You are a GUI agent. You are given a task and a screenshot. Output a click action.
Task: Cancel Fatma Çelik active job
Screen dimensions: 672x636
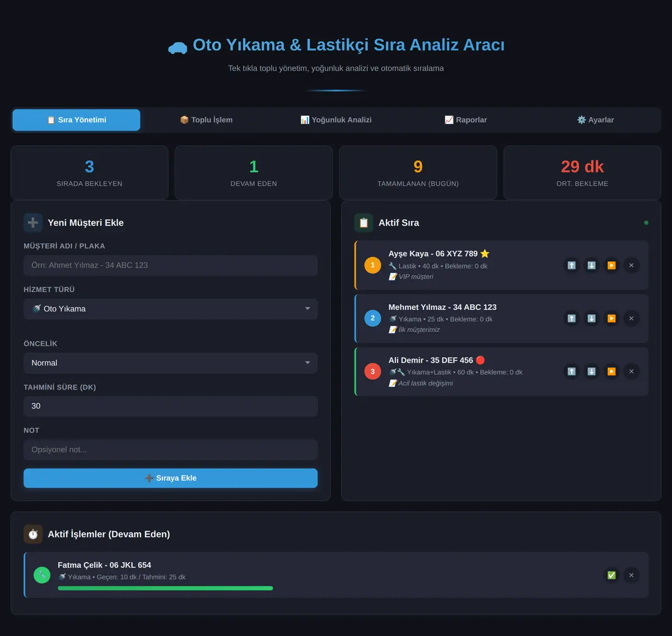point(631,575)
